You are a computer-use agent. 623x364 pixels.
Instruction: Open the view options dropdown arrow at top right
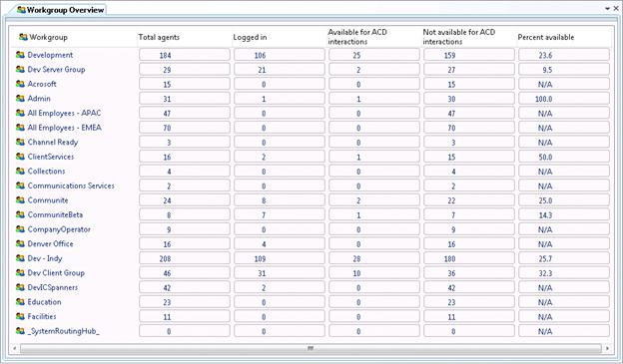[607, 8]
